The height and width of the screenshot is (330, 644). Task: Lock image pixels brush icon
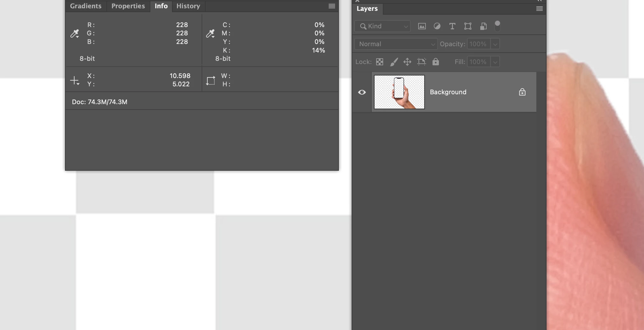[x=394, y=62]
